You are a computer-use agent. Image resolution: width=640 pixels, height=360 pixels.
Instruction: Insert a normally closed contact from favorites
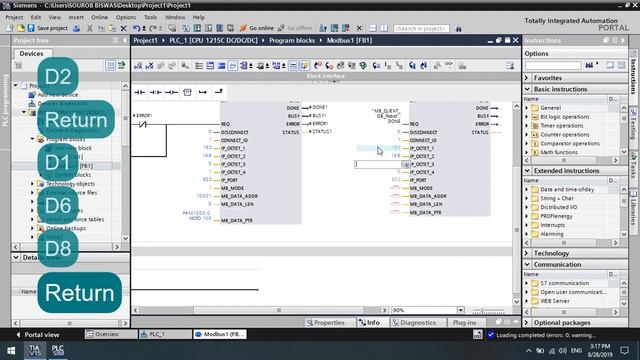[x=156, y=92]
